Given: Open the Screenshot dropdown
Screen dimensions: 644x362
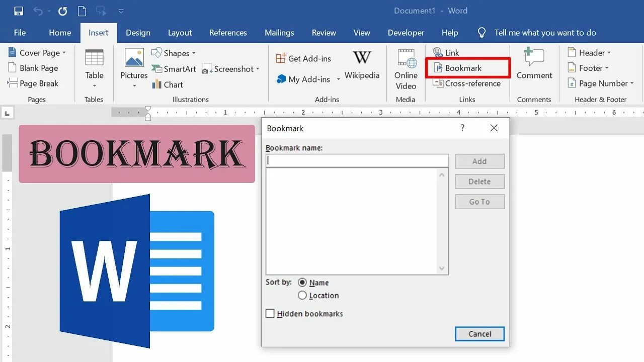Looking at the screenshot, I should [x=230, y=69].
